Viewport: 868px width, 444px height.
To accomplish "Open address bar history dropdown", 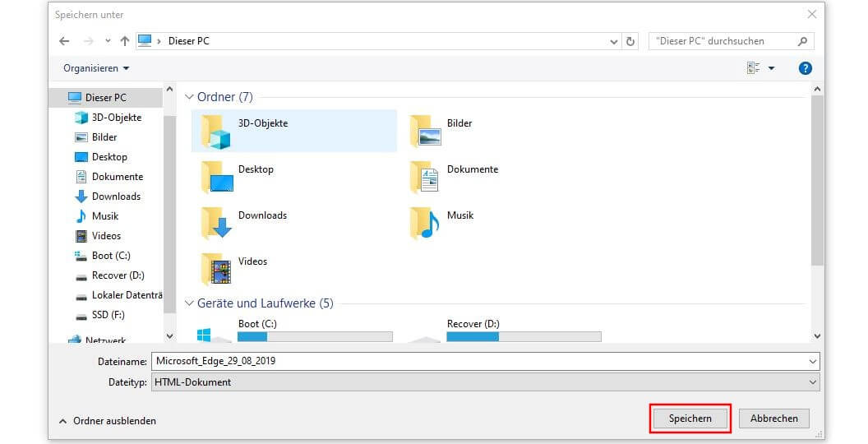I will click(613, 41).
